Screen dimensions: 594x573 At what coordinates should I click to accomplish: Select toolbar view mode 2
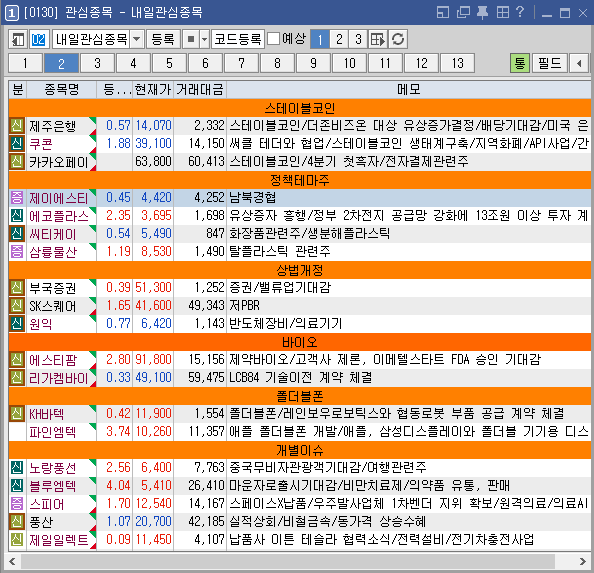[339, 39]
